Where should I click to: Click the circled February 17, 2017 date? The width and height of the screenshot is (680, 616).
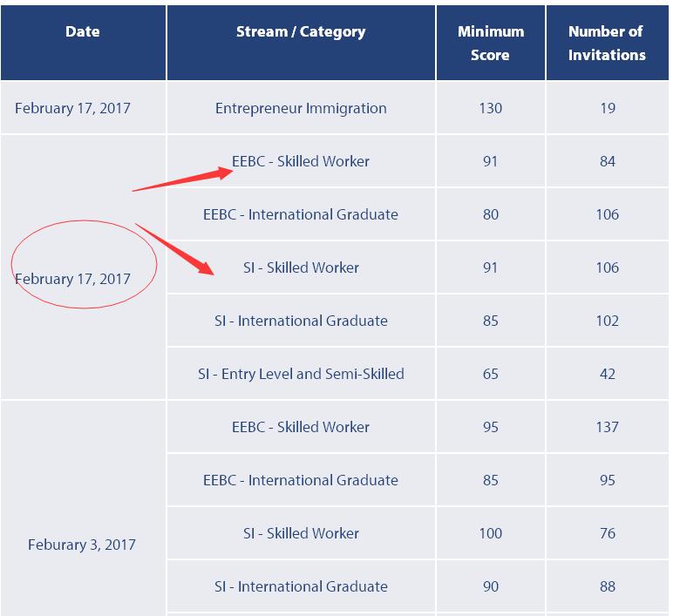tap(73, 279)
